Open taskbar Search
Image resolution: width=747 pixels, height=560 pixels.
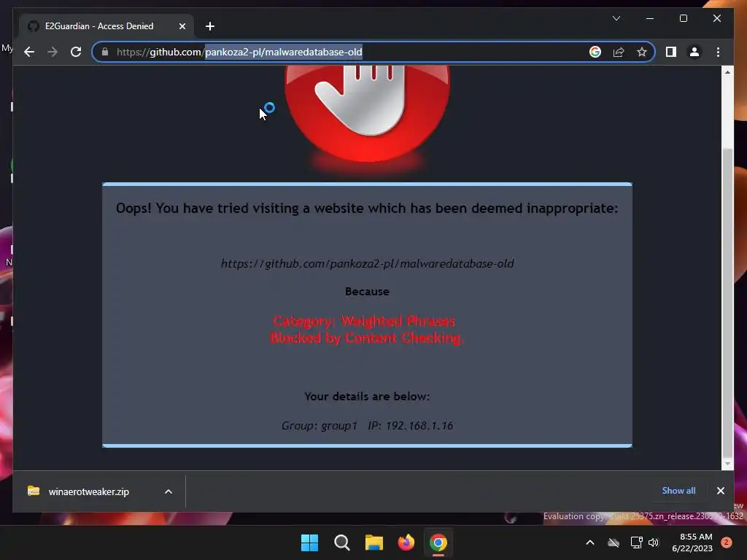341,542
